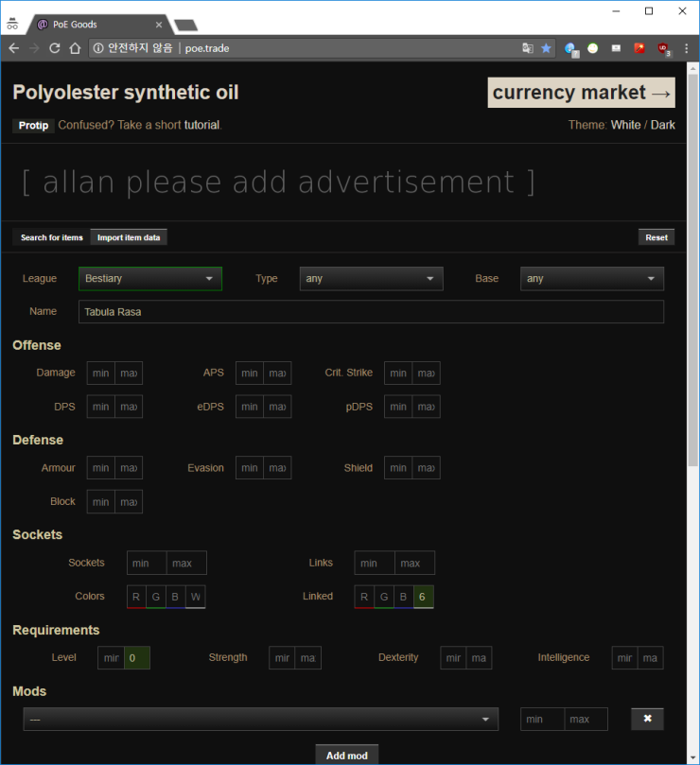
Task: Open the League dropdown showing Bestiary
Action: click(x=150, y=279)
